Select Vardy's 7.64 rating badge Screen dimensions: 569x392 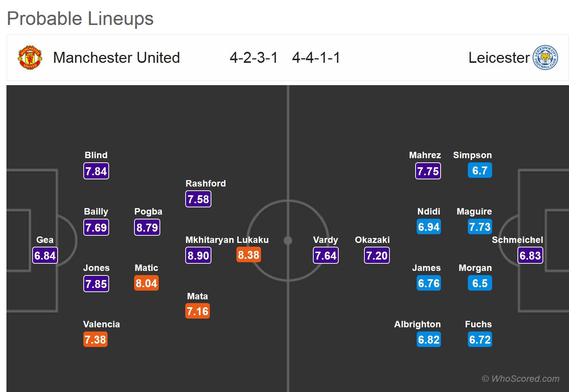click(x=326, y=255)
